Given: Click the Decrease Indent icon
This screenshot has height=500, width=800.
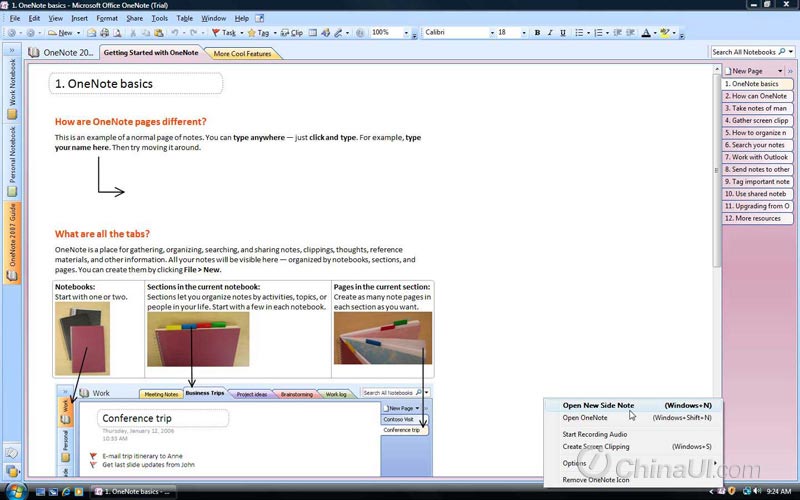Looking at the screenshot, I should point(617,33).
